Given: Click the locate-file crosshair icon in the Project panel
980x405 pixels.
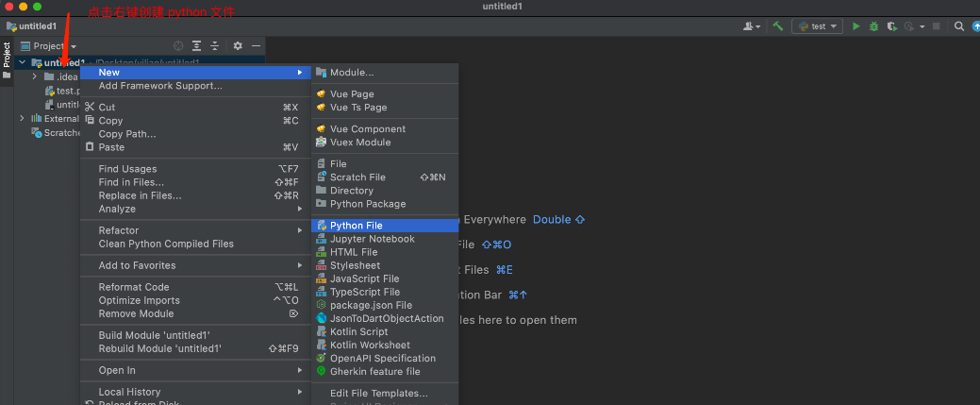Looking at the screenshot, I should 179,45.
